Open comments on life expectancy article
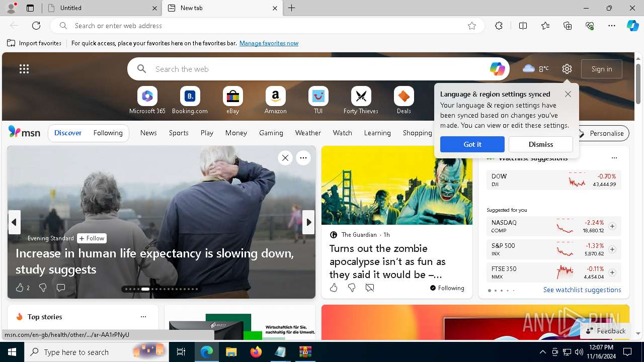This screenshot has width=644, height=362. tap(61, 288)
